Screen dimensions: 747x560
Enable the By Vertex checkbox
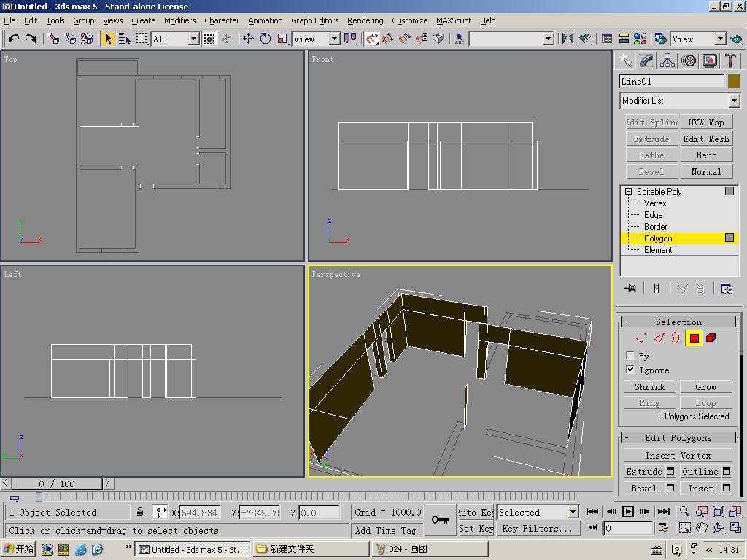(x=630, y=355)
